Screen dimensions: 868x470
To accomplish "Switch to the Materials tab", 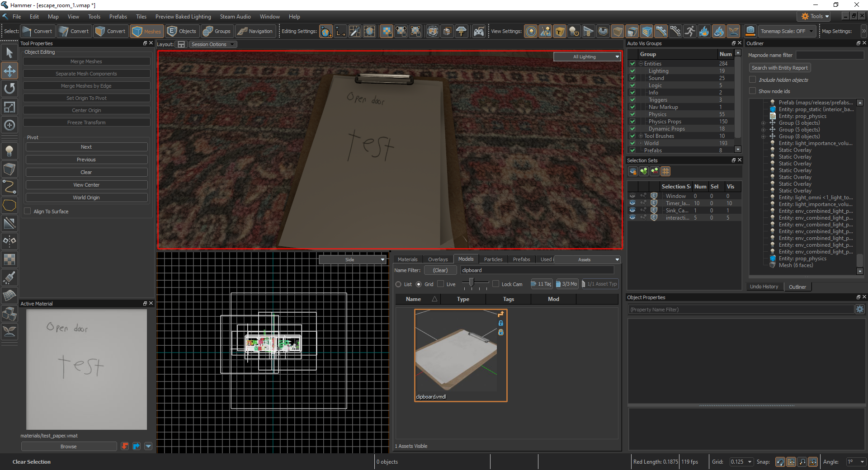I will 407,259.
